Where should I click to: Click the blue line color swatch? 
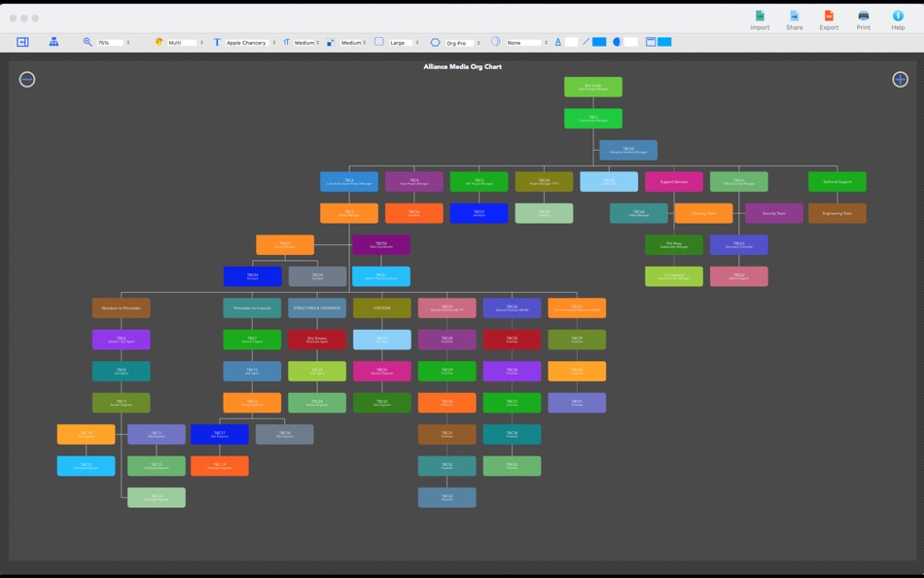pos(599,42)
